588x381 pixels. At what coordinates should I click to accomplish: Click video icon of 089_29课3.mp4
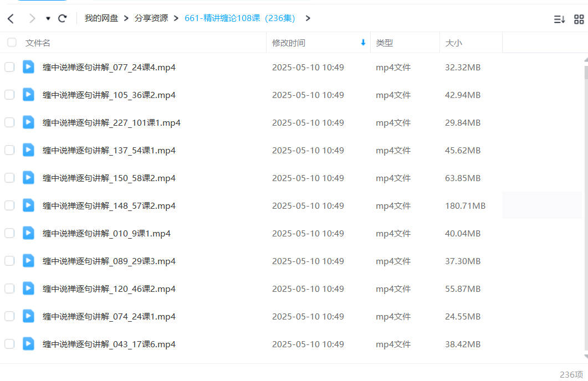click(x=28, y=261)
